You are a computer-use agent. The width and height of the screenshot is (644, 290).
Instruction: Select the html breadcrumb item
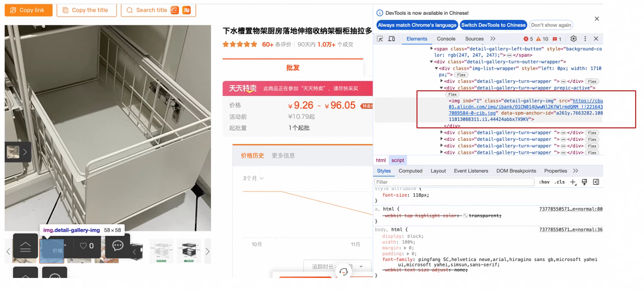[381, 160]
